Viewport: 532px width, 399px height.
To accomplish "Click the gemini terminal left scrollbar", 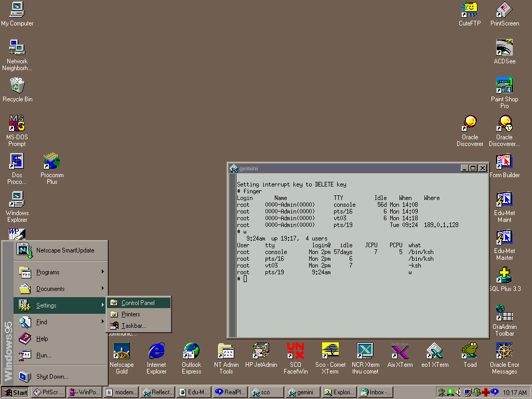I will coord(232,256).
